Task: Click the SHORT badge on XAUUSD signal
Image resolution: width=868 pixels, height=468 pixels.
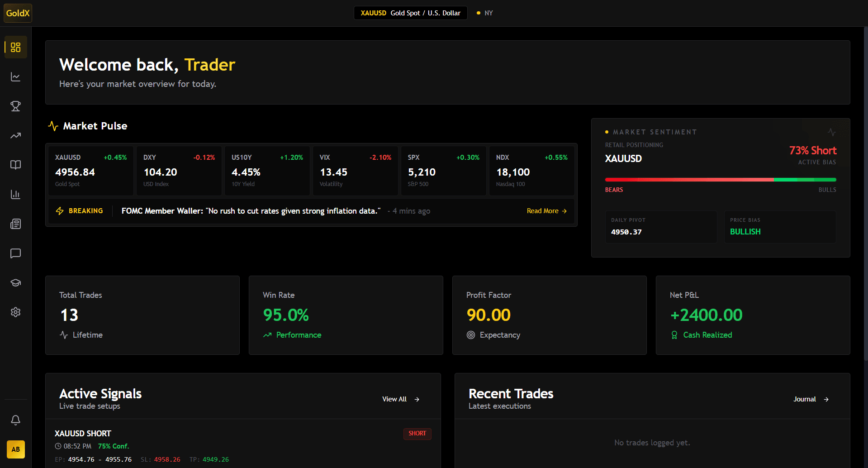Action: click(417, 433)
